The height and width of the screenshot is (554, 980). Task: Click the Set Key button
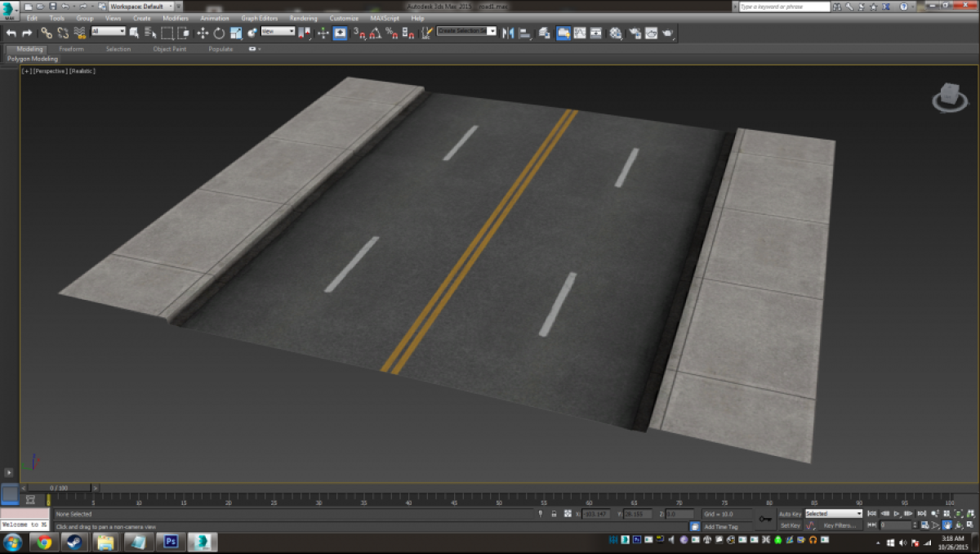pyautogui.click(x=790, y=525)
